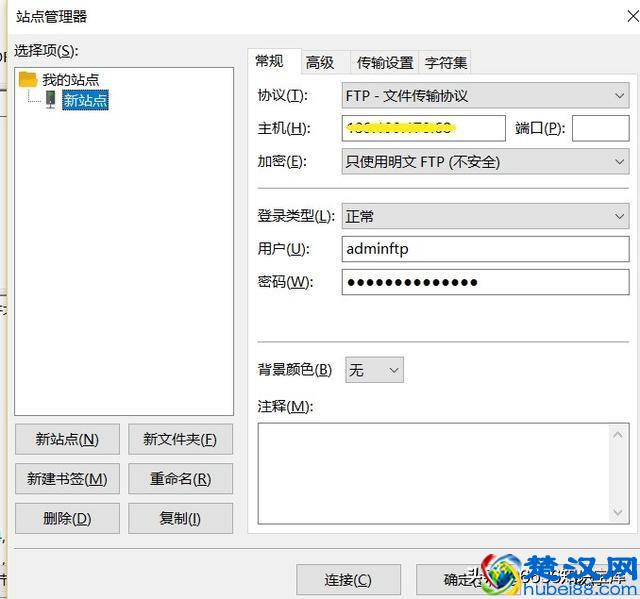Click the comments scrollbar up arrow
The width and height of the screenshot is (640, 599).
(618, 435)
